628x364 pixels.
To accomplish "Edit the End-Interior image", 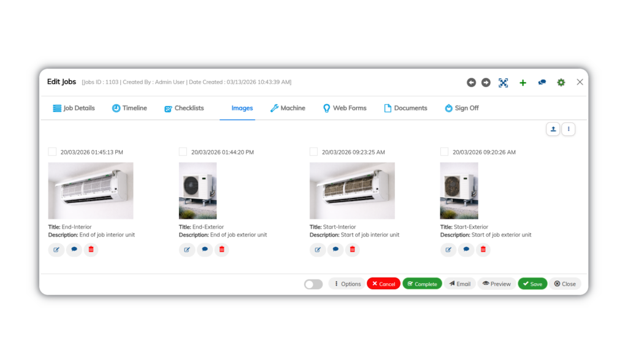I will click(x=56, y=249).
